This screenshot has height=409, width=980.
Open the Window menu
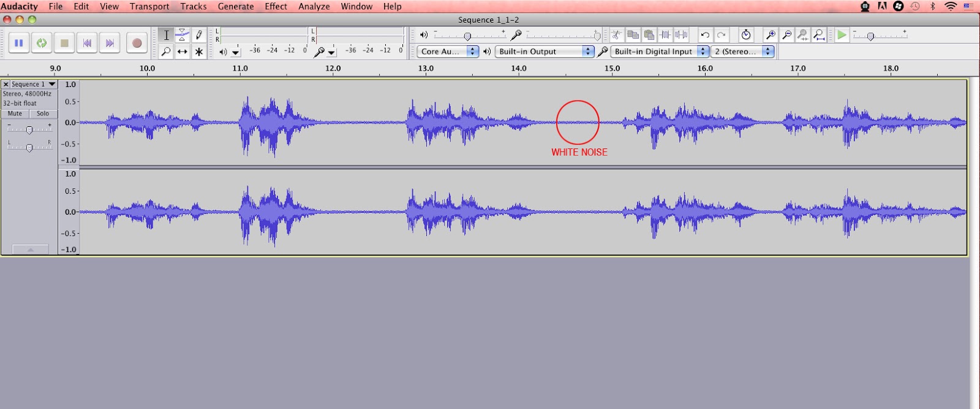(x=356, y=6)
